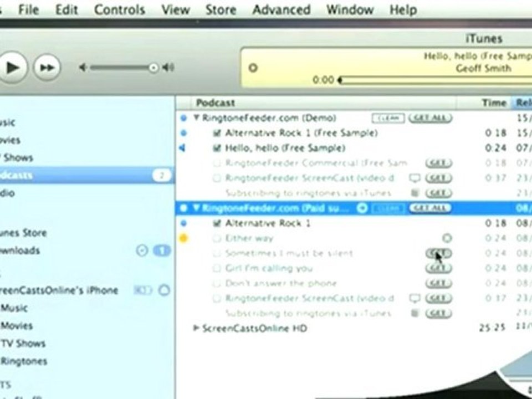This screenshot has width=532, height=399.
Task: Click GET for Demo Subscribing to ringtones
Action: point(439,193)
